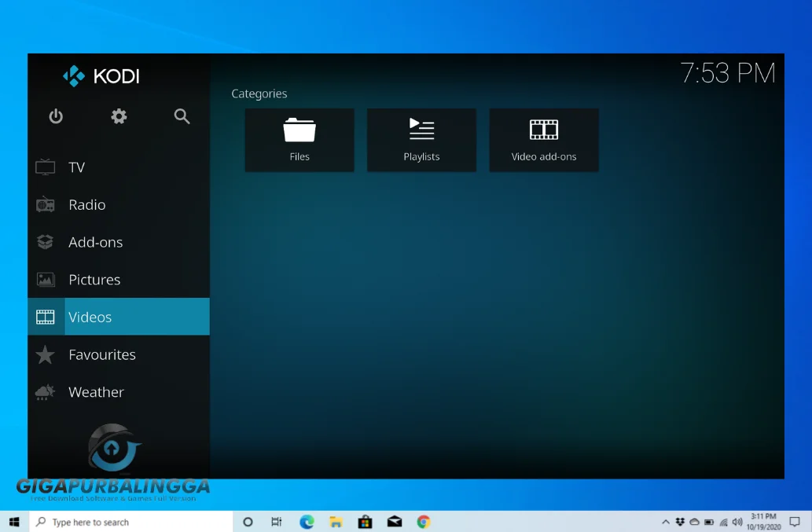This screenshot has height=532, width=812.
Task: Open Microsoft Store from the taskbar
Action: pyautogui.click(x=365, y=521)
